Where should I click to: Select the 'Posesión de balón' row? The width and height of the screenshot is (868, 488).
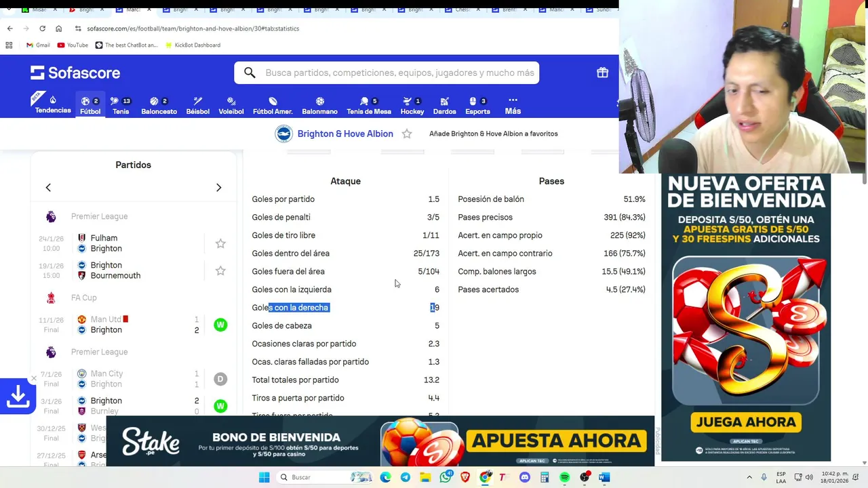pyautogui.click(x=551, y=199)
